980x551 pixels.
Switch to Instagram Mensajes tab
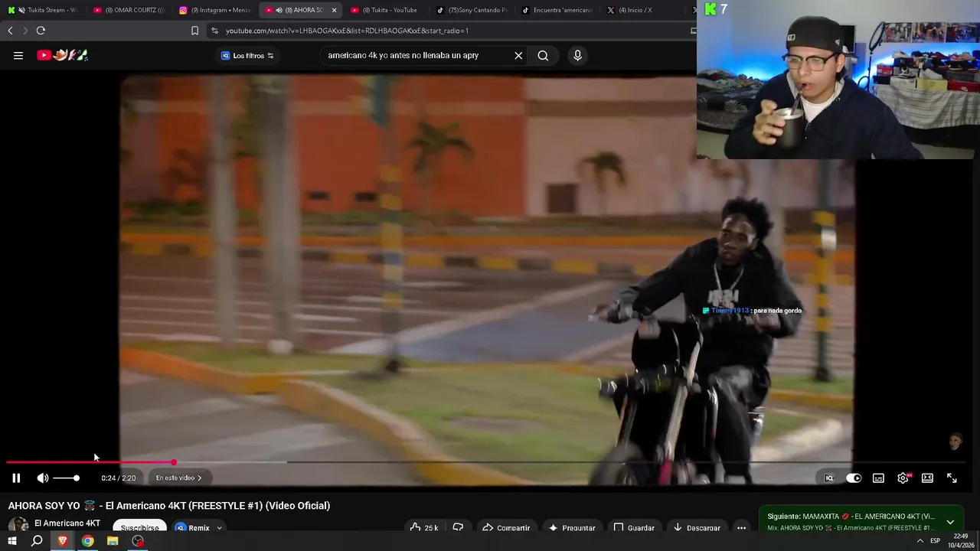coord(214,10)
